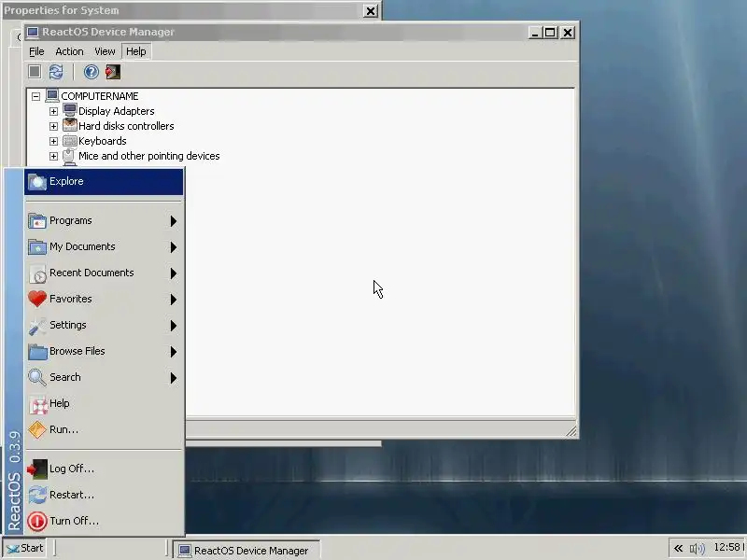Open the View menu
The image size is (747, 560).
pyautogui.click(x=105, y=51)
